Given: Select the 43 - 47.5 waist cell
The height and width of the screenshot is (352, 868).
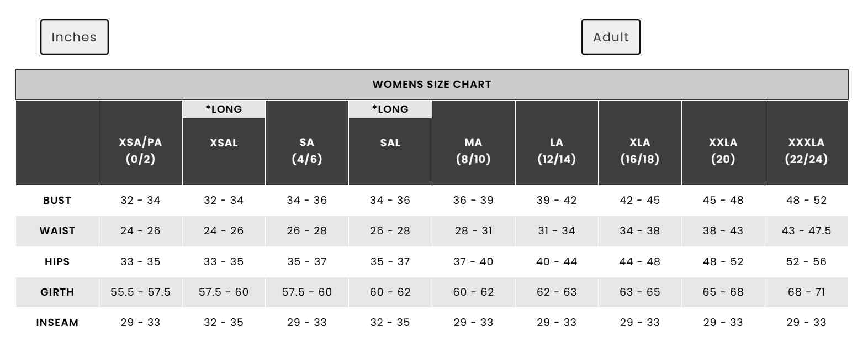Looking at the screenshot, I should (806, 231).
